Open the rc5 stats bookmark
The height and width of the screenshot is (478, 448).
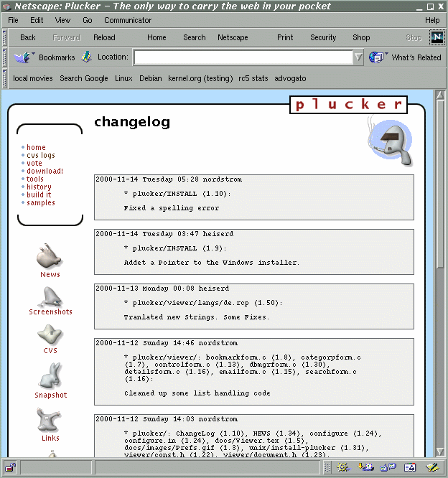(253, 78)
